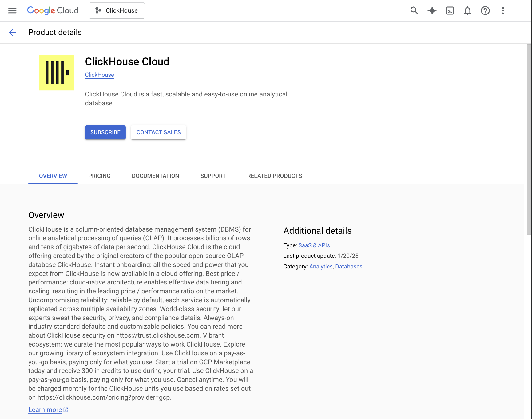The width and height of the screenshot is (532, 419).
Task: Open the ClickHouse publisher link
Action: tap(99, 75)
